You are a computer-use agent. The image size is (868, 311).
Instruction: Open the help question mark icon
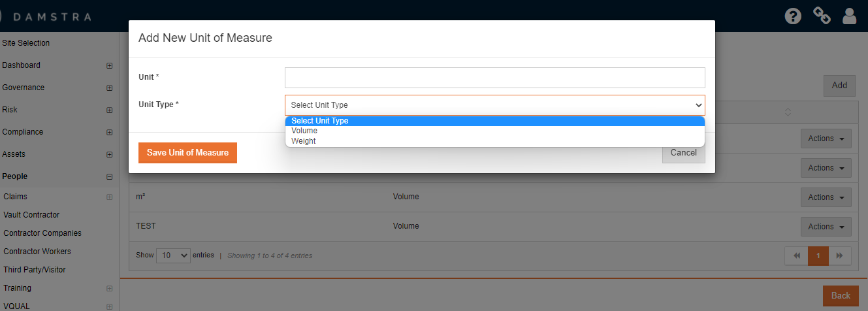(793, 16)
